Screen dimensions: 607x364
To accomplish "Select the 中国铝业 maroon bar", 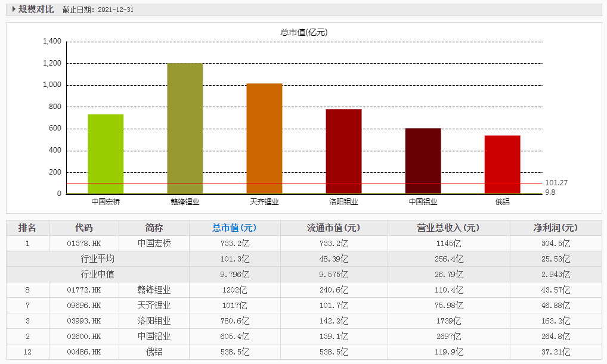I will click(423, 161).
